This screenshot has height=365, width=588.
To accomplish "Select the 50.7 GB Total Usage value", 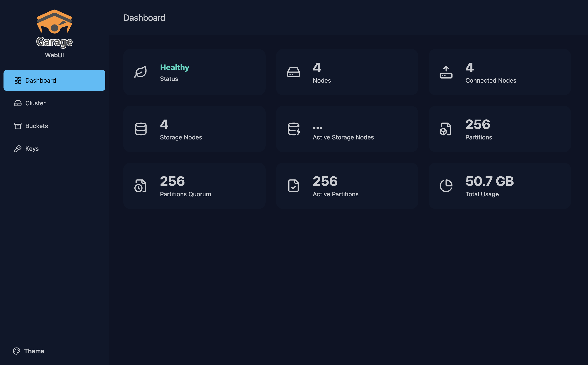I will click(489, 181).
